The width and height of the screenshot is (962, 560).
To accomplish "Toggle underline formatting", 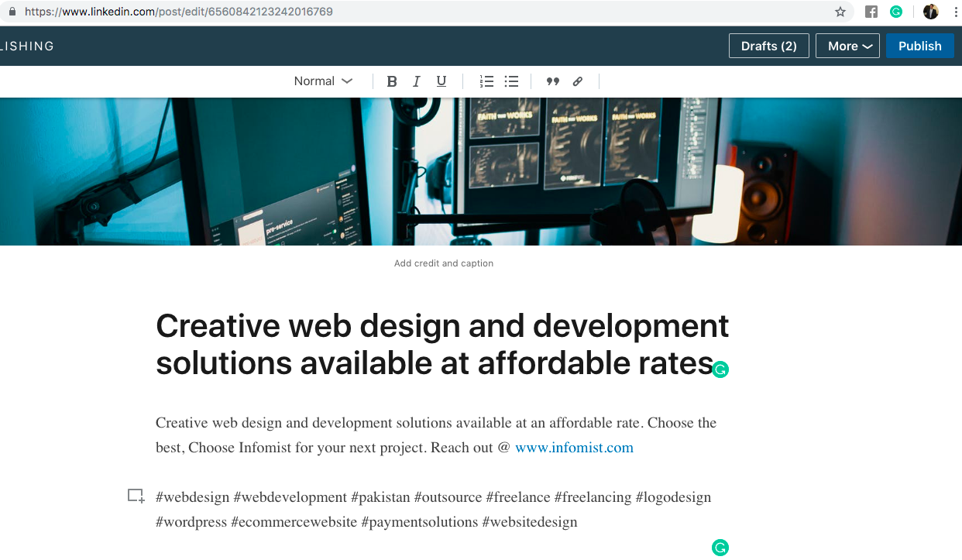I will [x=441, y=81].
